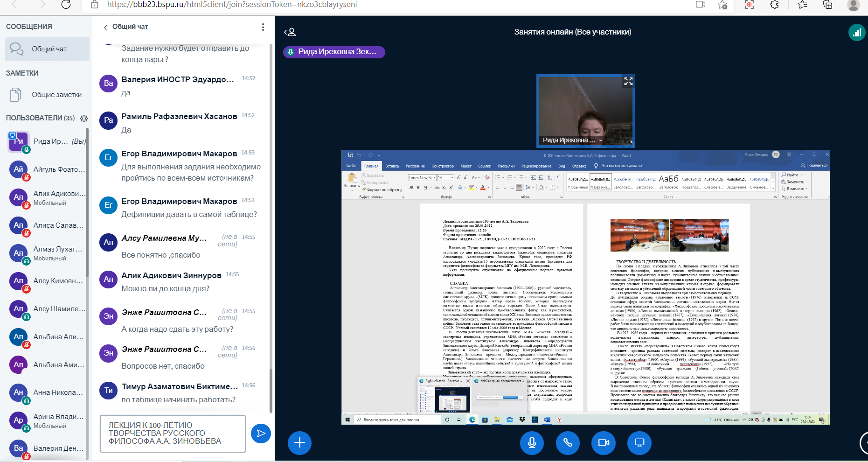Open the chat options three-dot menu

point(263,27)
